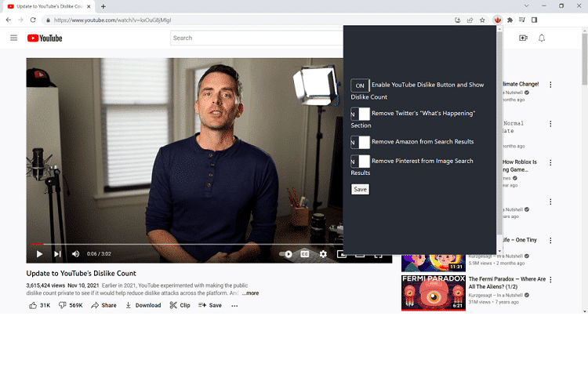View site info via the padlock icon

click(x=48, y=20)
